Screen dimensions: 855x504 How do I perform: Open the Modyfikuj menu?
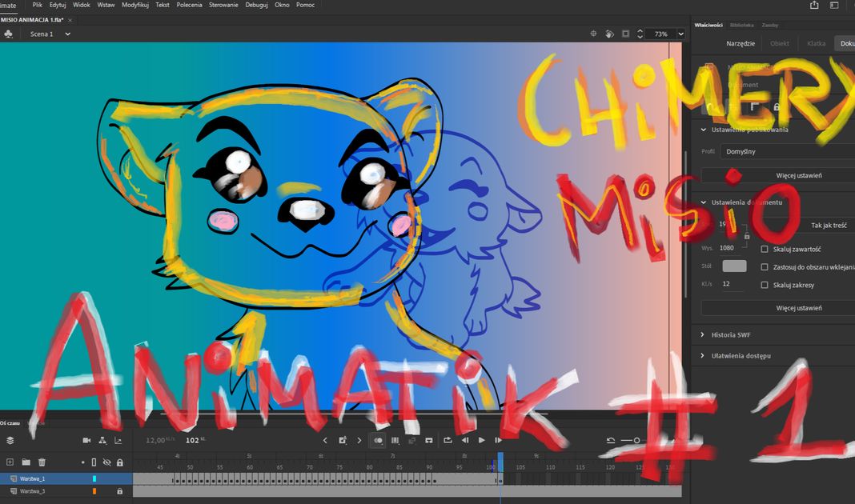coord(134,5)
